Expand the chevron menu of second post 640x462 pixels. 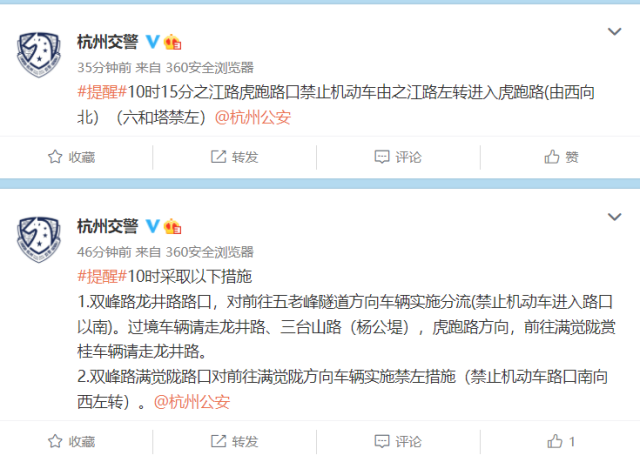[x=614, y=217]
